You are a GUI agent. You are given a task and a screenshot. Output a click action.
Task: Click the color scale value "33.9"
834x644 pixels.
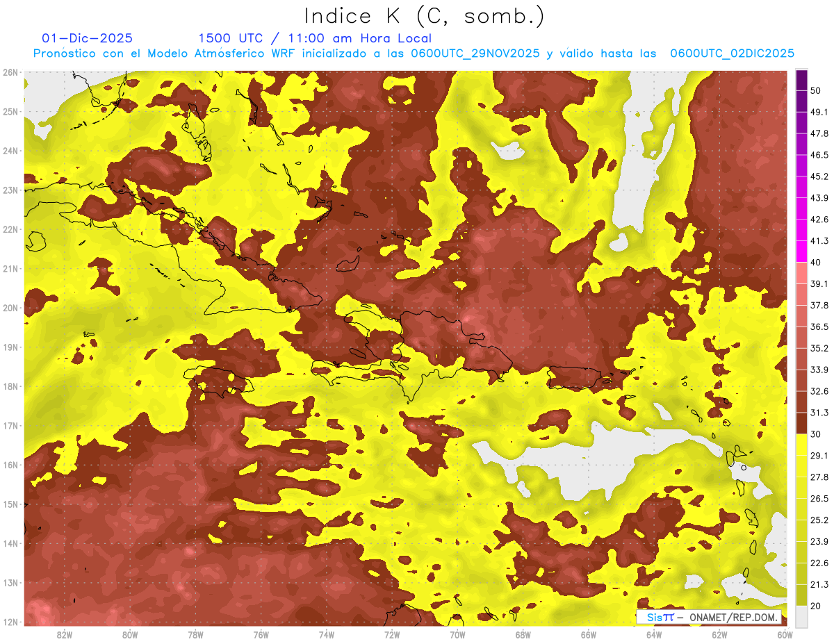[819, 370]
